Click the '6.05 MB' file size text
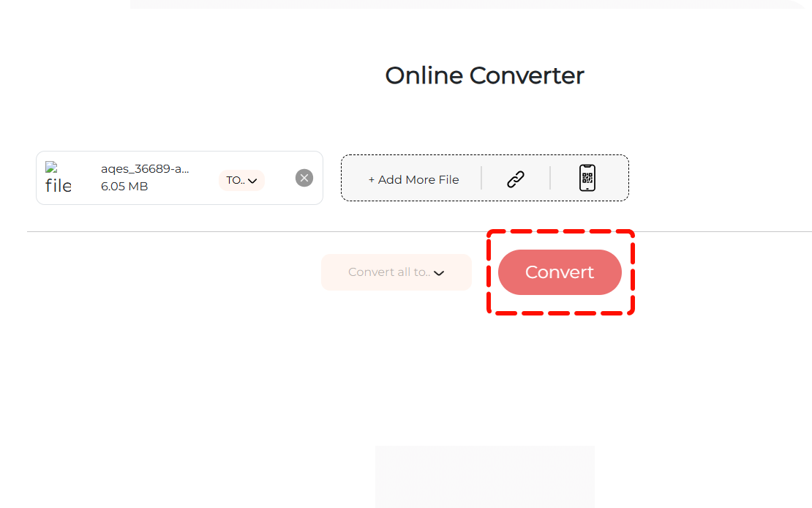The image size is (812, 508). coord(124,187)
